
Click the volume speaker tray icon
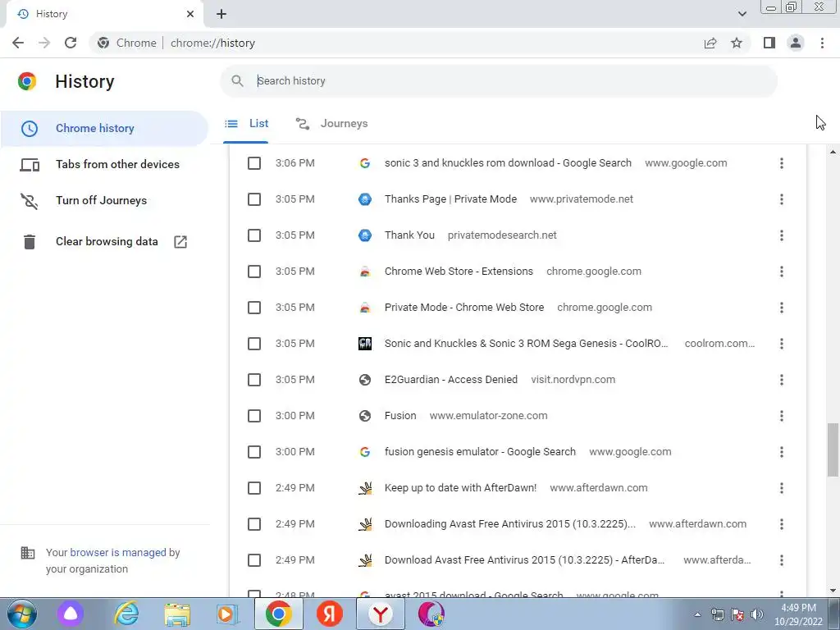[757, 614]
